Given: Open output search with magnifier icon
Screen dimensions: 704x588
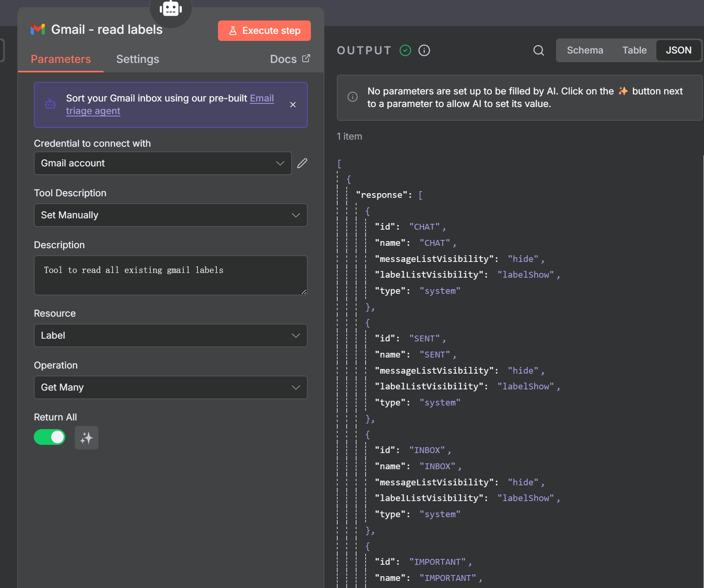Looking at the screenshot, I should (x=538, y=50).
